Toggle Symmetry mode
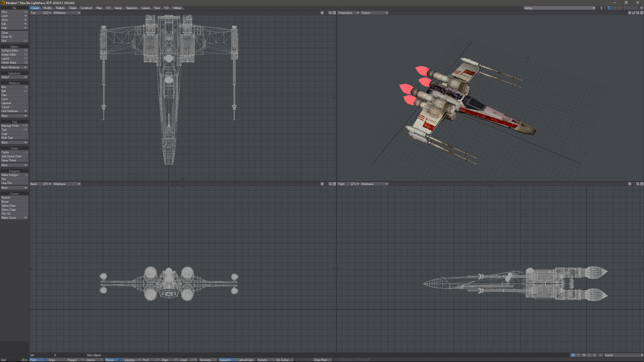Viewport: 644px width, 362px height. [x=208, y=360]
